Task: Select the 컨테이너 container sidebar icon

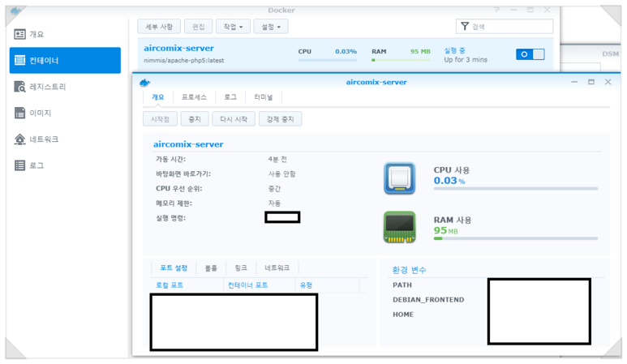Action: pos(19,60)
